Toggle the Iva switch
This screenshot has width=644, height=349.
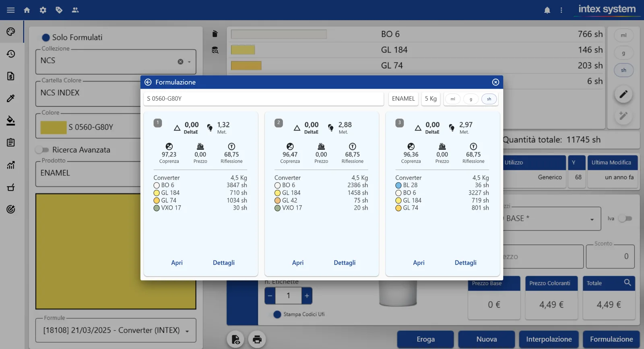pos(625,218)
